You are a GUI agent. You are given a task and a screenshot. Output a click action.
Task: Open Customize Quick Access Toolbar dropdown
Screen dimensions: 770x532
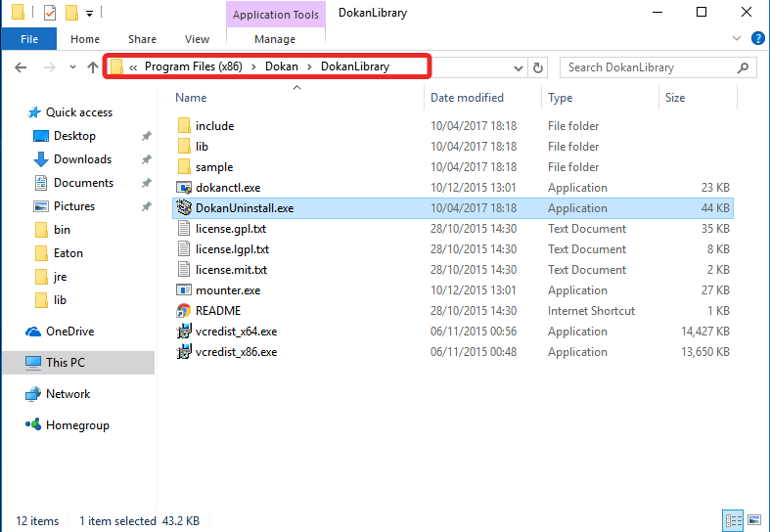tap(89, 14)
